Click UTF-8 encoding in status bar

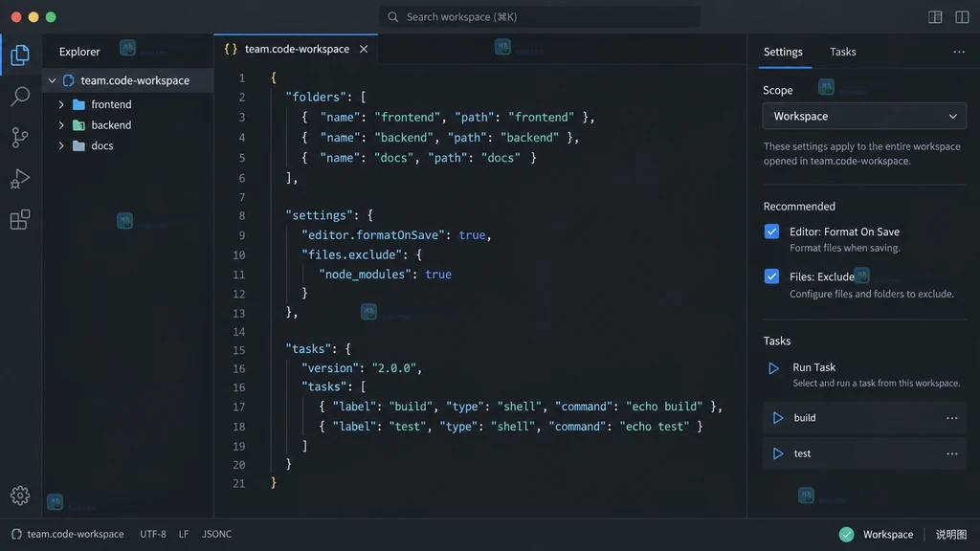pyautogui.click(x=152, y=534)
